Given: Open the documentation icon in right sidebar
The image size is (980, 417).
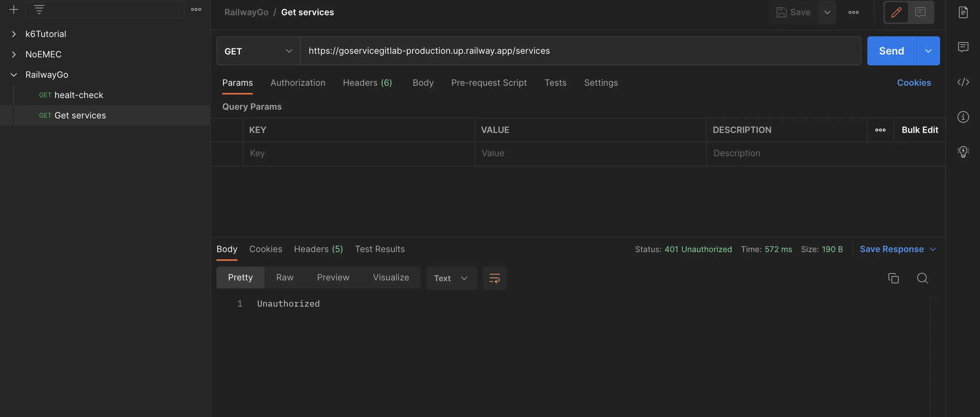Looking at the screenshot, I should pos(963,12).
